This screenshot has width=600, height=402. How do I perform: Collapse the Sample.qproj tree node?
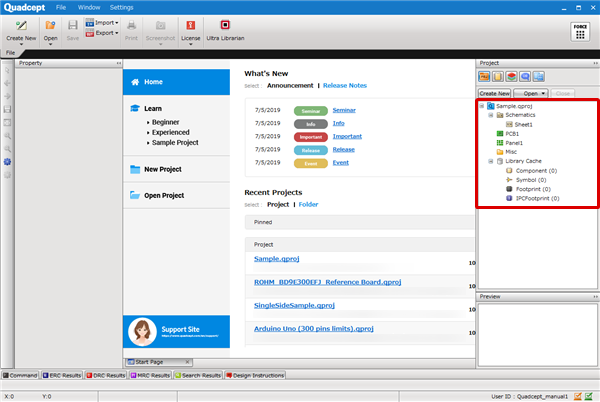click(482, 105)
